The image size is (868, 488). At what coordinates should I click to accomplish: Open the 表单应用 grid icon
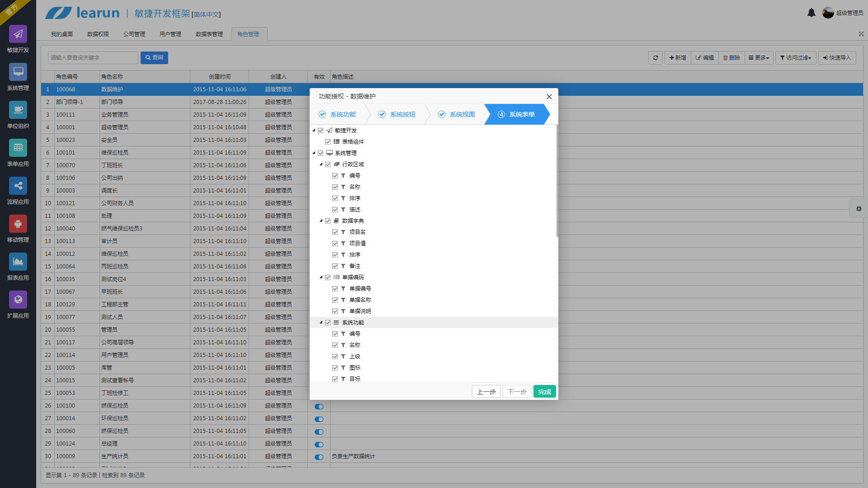18,148
